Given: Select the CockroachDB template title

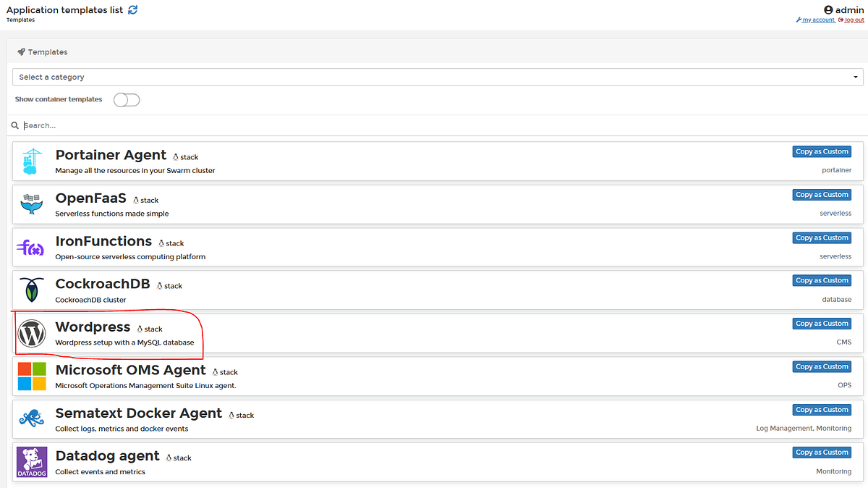Looking at the screenshot, I should tap(103, 284).
